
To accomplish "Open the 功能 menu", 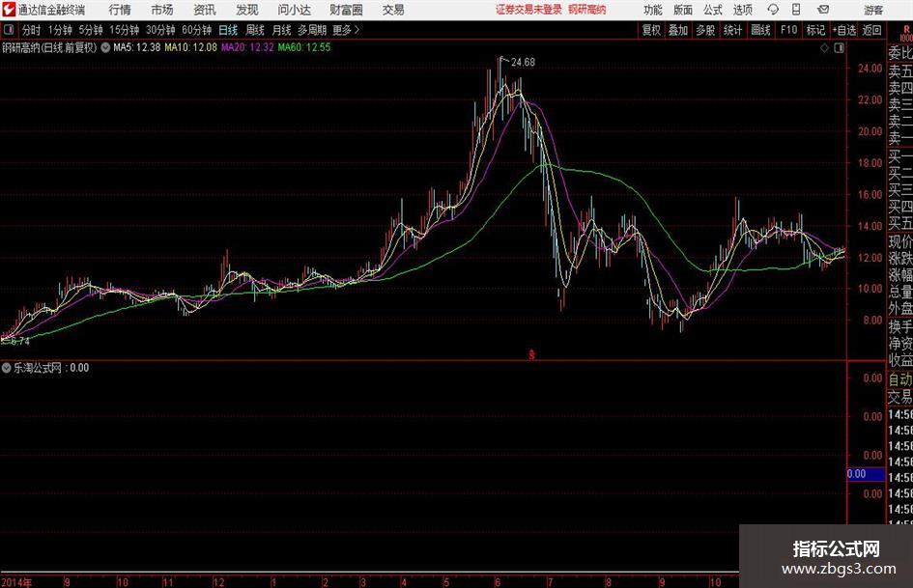I will (653, 10).
